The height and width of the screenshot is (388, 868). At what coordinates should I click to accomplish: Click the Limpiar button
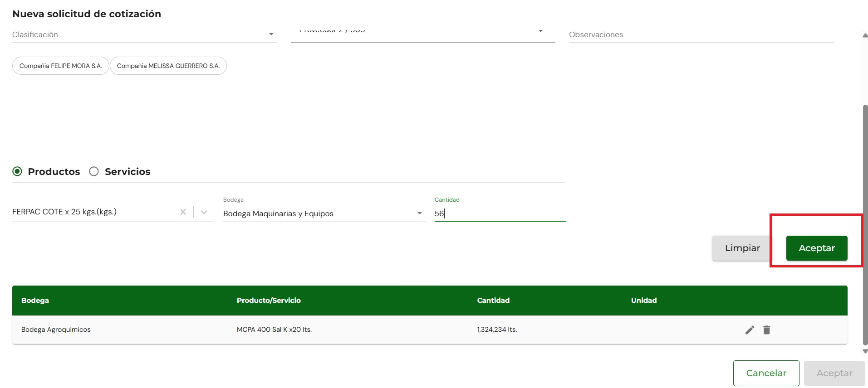(742, 248)
